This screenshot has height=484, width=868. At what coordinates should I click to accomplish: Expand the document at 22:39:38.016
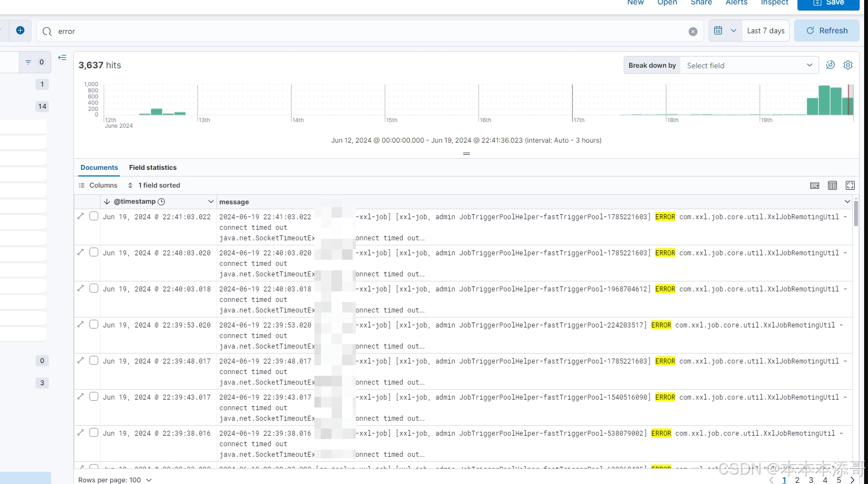coord(81,432)
